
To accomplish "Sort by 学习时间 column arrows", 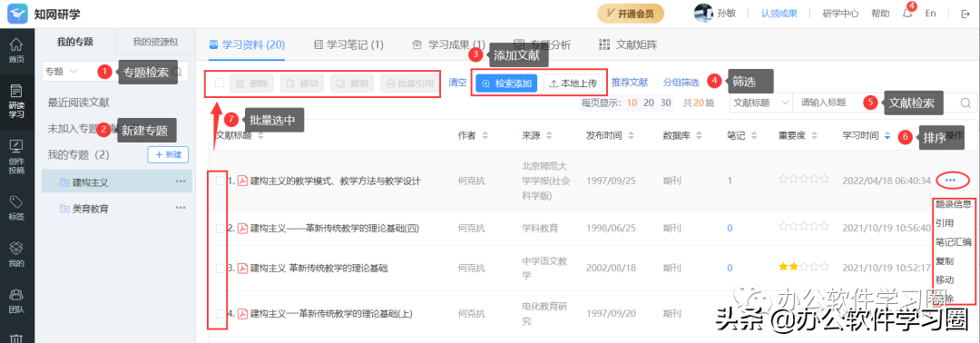I will pos(887,135).
